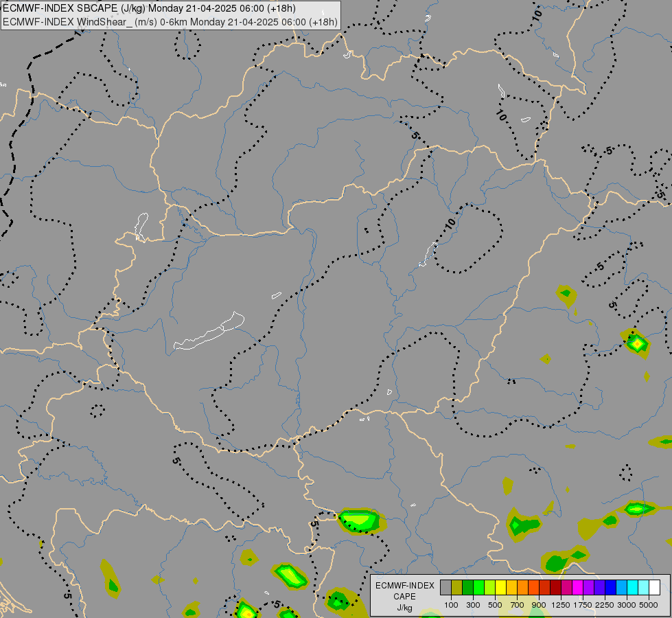Click the 1250 legend tick label
This screenshot has width=672, height=618.
coord(561,605)
